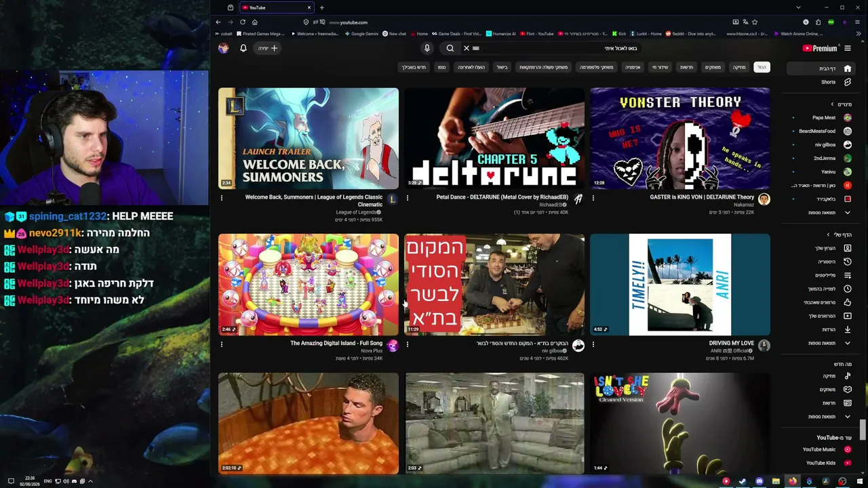Select the 'משחקים' filter chip
This screenshot has height=488, width=868.
(713, 67)
